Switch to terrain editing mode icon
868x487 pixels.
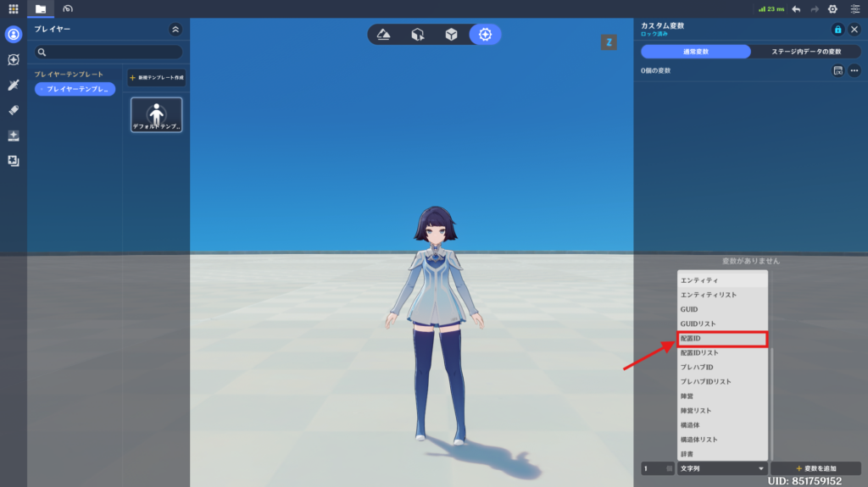coord(384,35)
